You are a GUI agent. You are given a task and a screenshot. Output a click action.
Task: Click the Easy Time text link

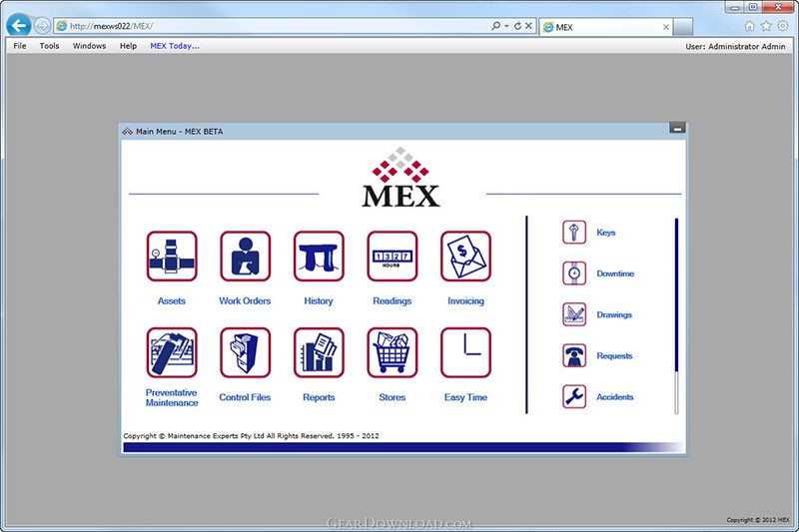click(x=465, y=397)
